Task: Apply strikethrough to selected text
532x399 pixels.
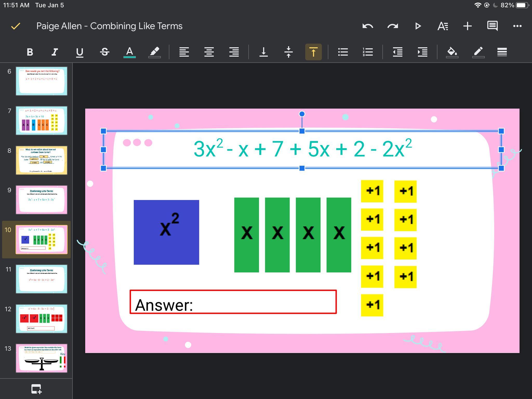Action: (104, 52)
